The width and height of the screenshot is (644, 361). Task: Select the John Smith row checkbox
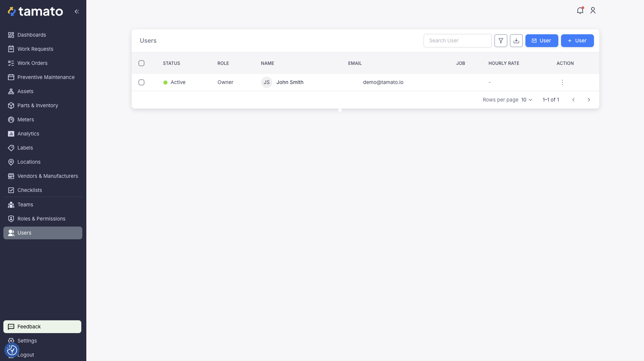(x=141, y=82)
